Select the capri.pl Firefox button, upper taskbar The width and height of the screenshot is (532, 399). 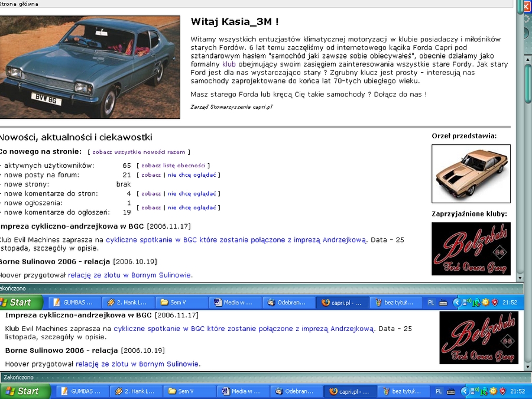[x=343, y=302]
